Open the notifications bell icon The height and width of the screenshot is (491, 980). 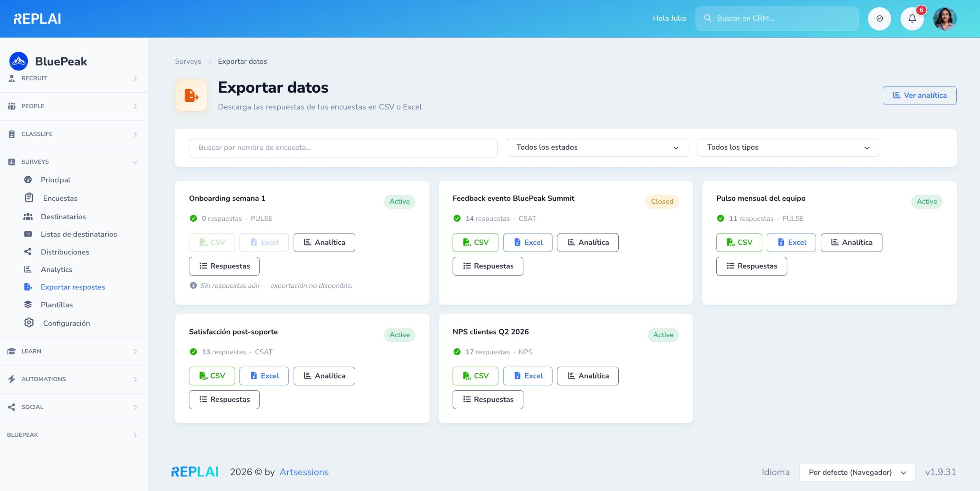912,18
